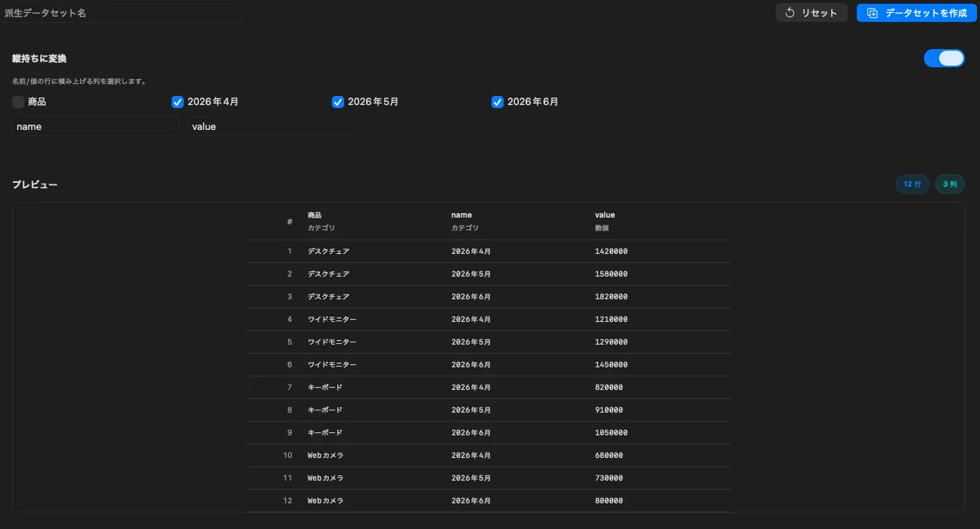
Task: Uncheck the 2026年6月 checkbox
Action: tap(498, 102)
